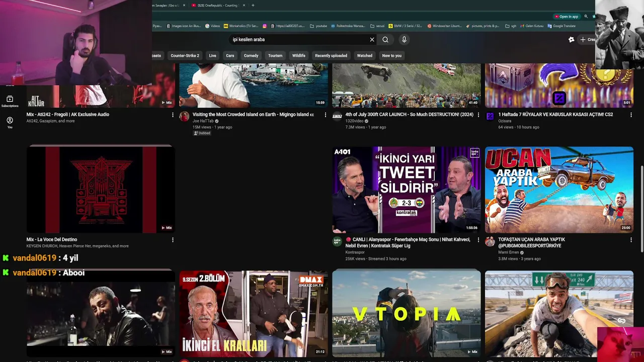This screenshot has width=644, height=362.
Task: Open the pictures, prints bookmark
Action: tap(482, 26)
